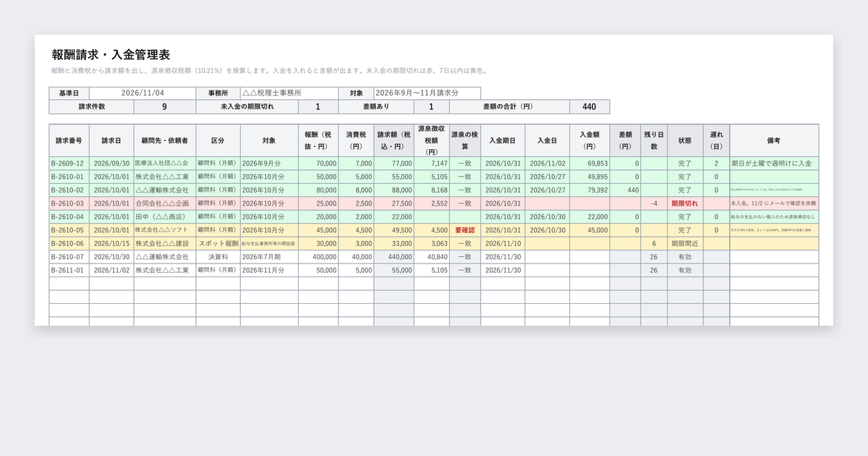Click the -4 remaining days cell
This screenshot has width=868, height=456.
click(x=654, y=203)
